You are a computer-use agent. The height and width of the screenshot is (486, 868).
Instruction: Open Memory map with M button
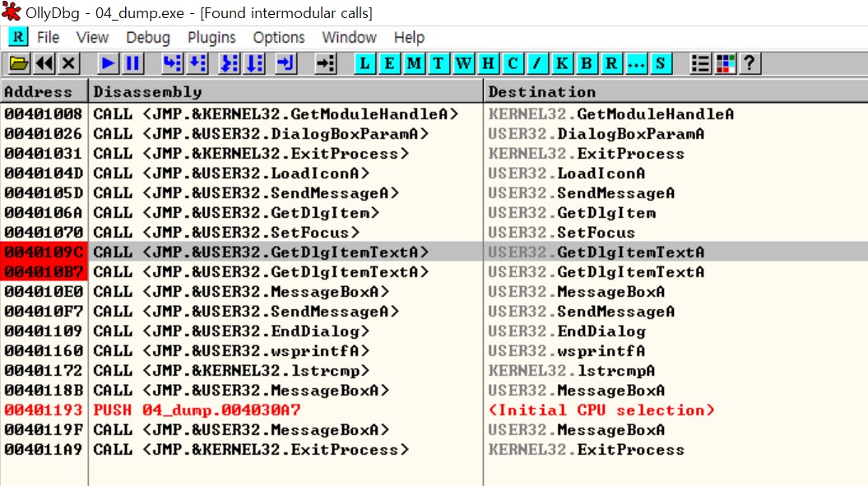tap(414, 63)
